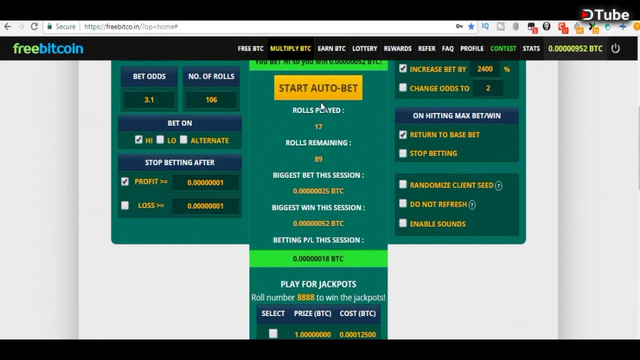640x360 pixels.
Task: Check the HI bet option
Action: [139, 140]
